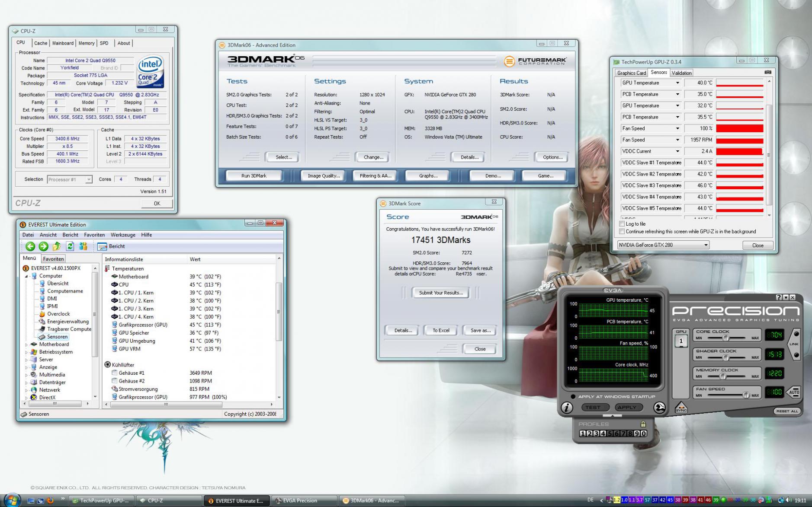The height and width of the screenshot is (507, 812).
Task: Expand the Betriebssystem tree node
Action: 26,352
